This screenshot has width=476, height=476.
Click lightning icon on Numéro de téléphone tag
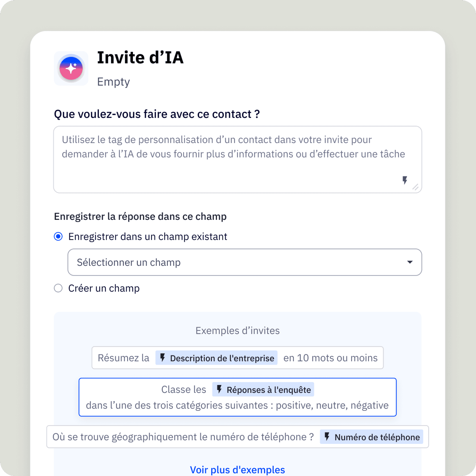click(327, 436)
